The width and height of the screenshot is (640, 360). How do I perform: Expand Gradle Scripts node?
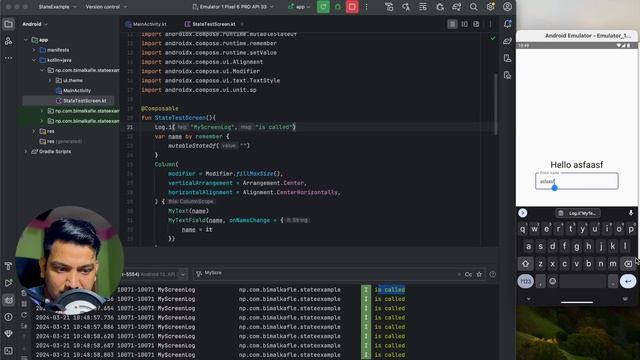pyautogui.click(x=26, y=151)
